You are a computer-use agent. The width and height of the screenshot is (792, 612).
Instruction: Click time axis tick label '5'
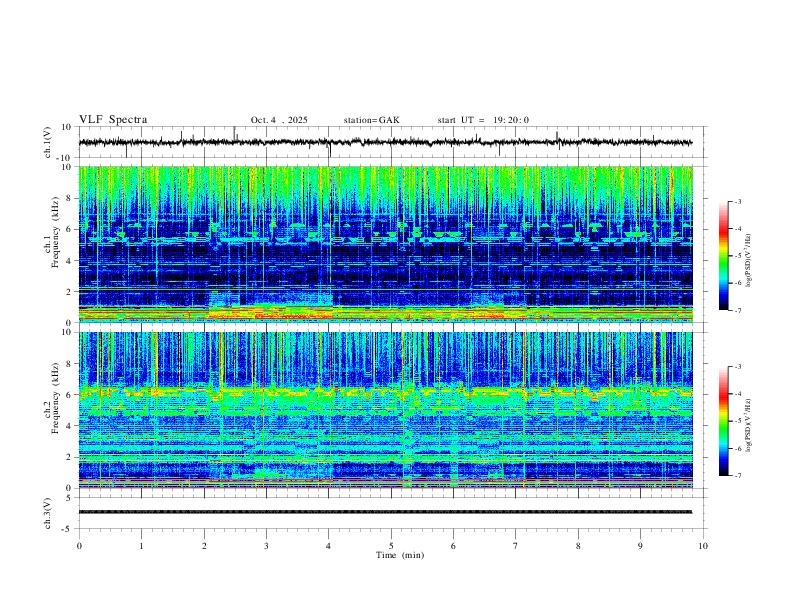[x=391, y=546]
